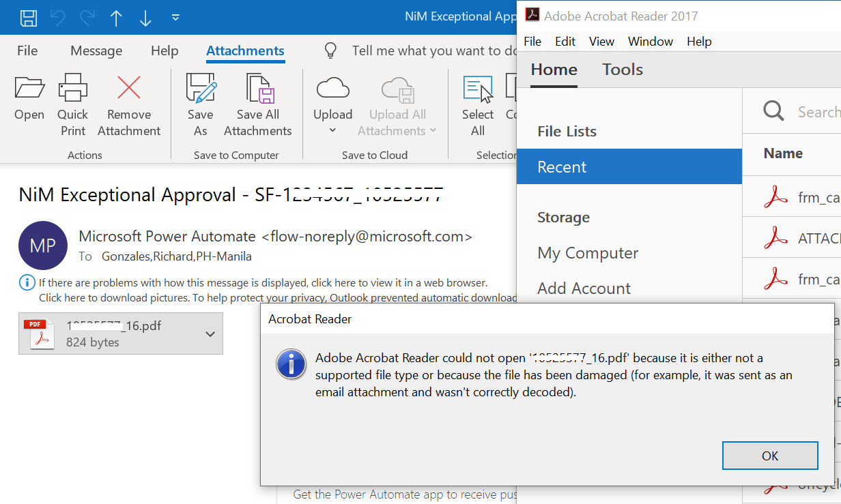The image size is (841, 504).
Task: Use the Select All attachments icon
Action: click(x=477, y=89)
